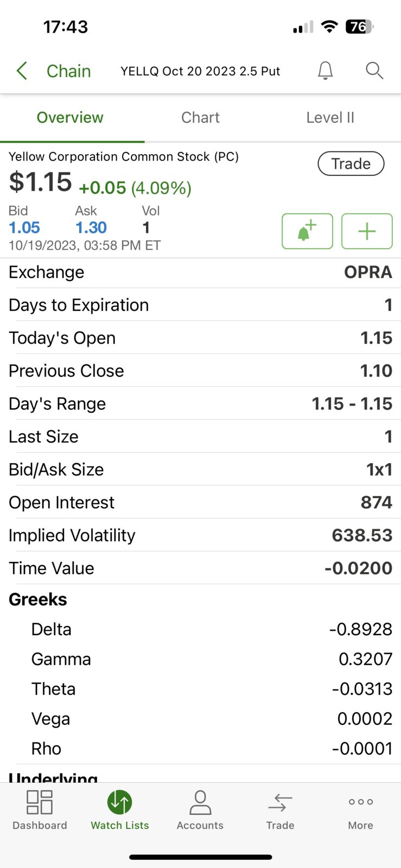Tap the blue Ask price 1.30
This screenshot has width=401, height=868.
pos(91,227)
